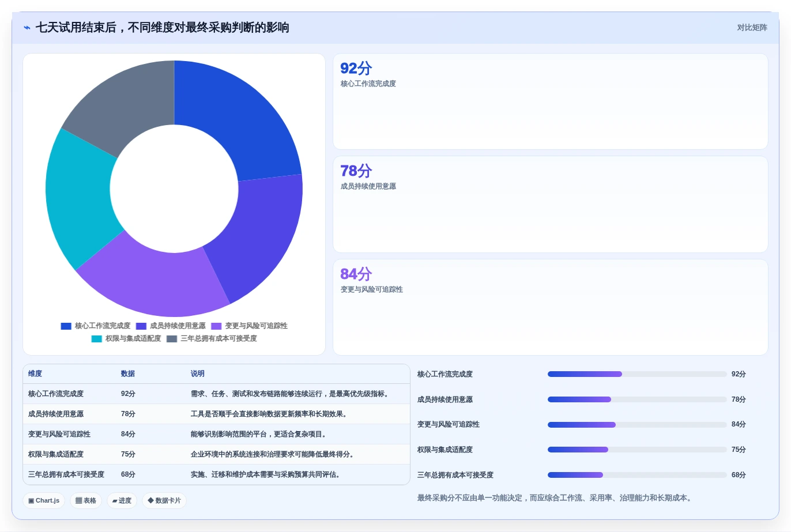Toggle 权限与集成适配度 legend swatch in chart
The image size is (791, 532).
[97, 339]
